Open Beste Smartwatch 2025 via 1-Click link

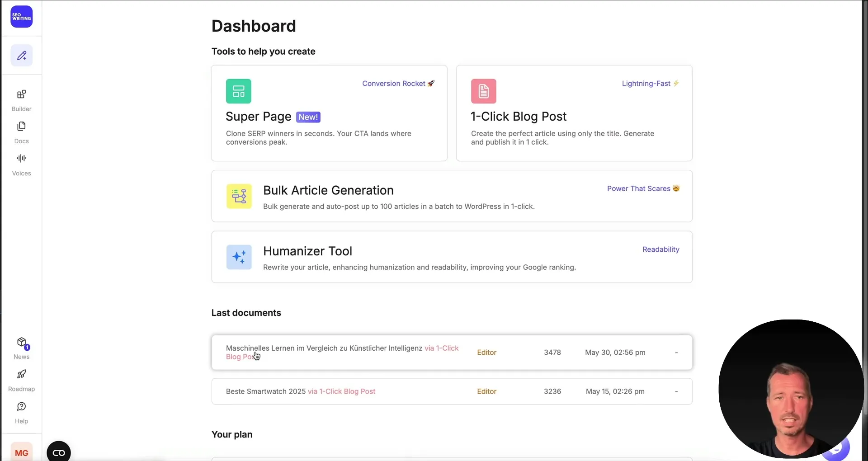342,391
